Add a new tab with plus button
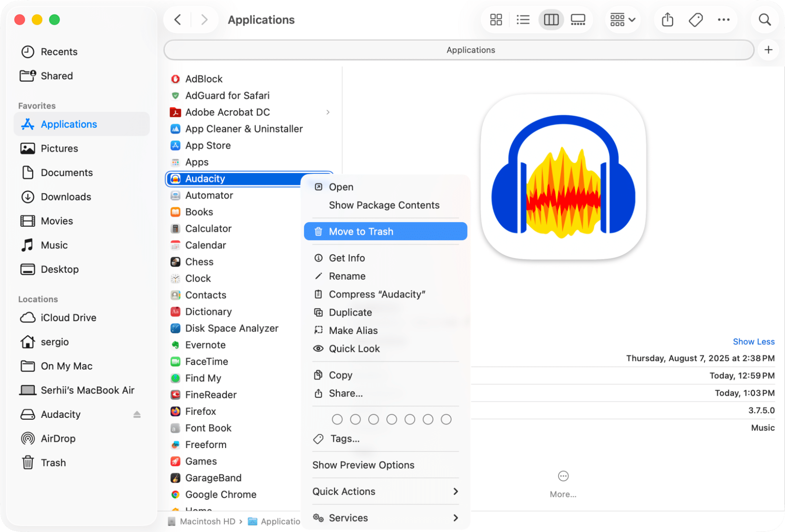Image resolution: width=785 pixels, height=532 pixels. (768, 50)
